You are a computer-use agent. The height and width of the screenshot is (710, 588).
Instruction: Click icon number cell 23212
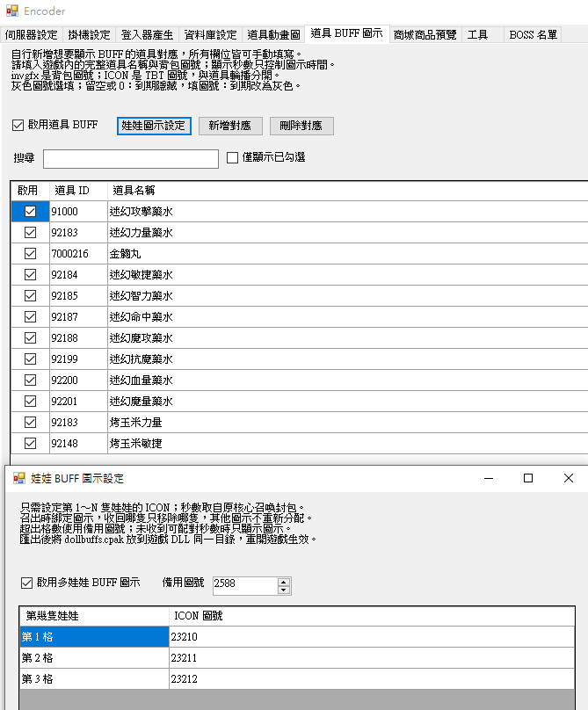(372, 678)
